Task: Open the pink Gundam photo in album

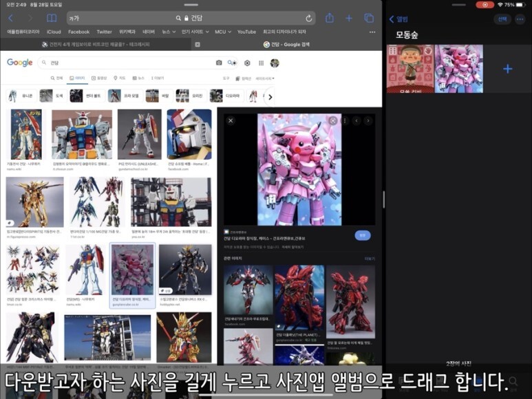Action: tap(459, 69)
